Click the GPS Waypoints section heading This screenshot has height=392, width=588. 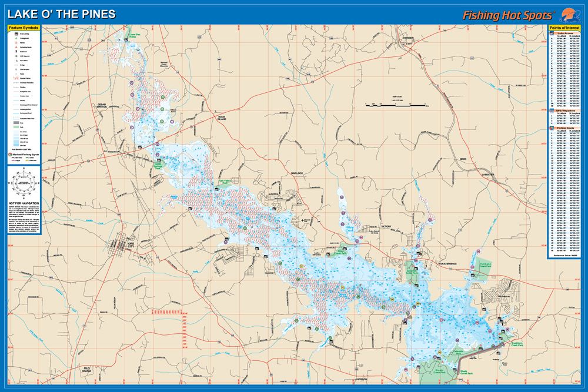click(x=565, y=110)
